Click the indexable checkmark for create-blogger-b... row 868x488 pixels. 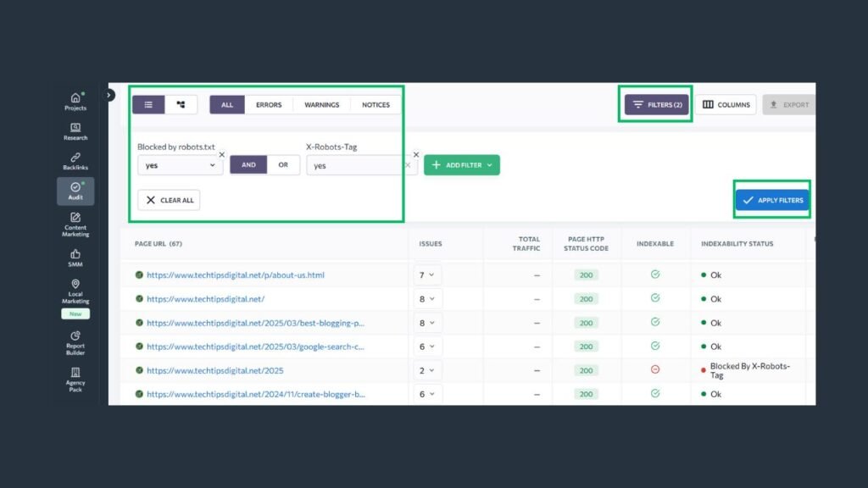point(655,393)
